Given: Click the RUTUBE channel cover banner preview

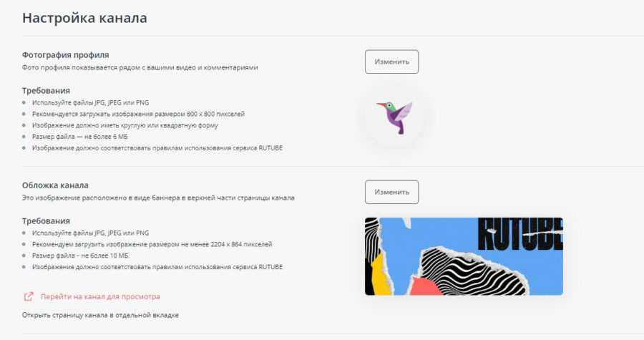Looking at the screenshot, I should (x=464, y=256).
